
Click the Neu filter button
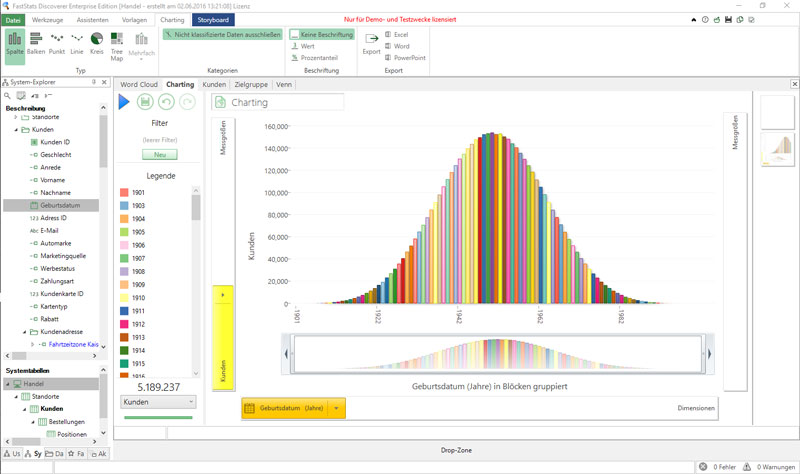[x=160, y=155]
